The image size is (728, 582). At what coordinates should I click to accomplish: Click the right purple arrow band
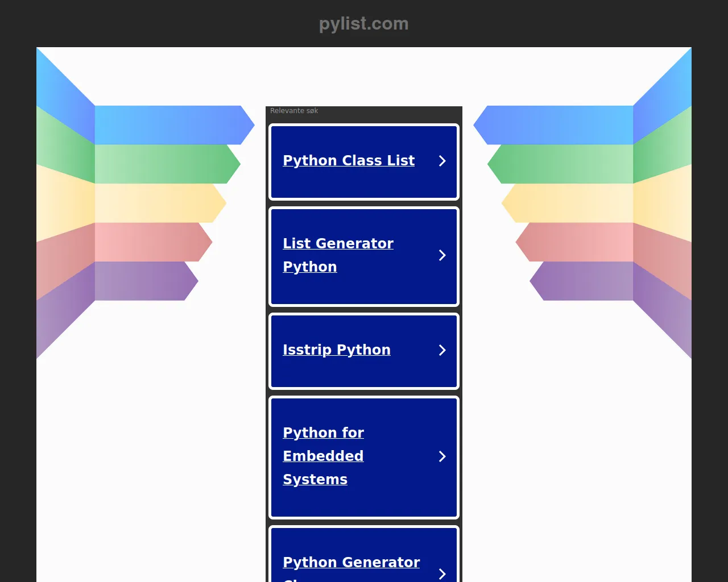586,281
